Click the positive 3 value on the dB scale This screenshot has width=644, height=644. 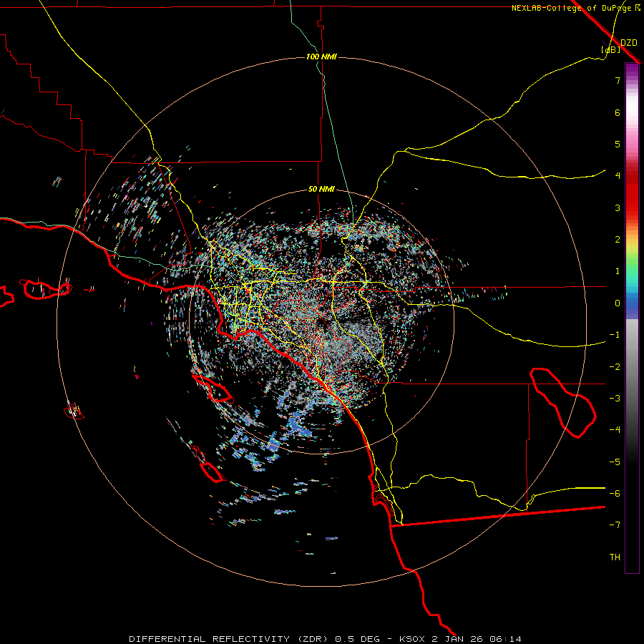[618, 208]
